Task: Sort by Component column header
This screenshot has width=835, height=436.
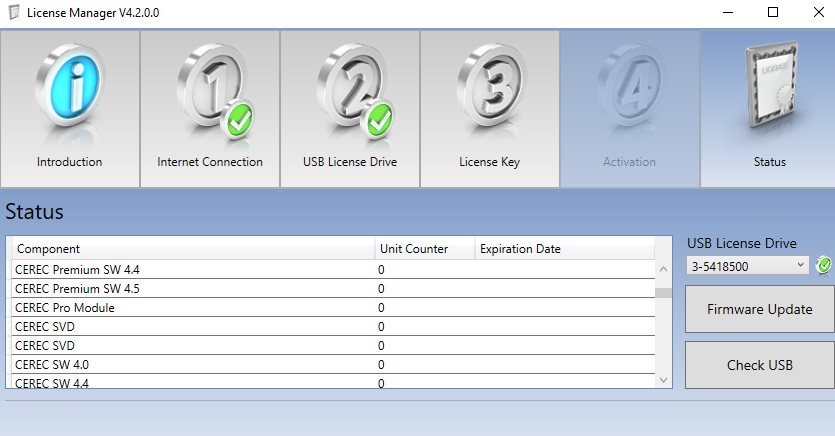Action: tap(193, 249)
